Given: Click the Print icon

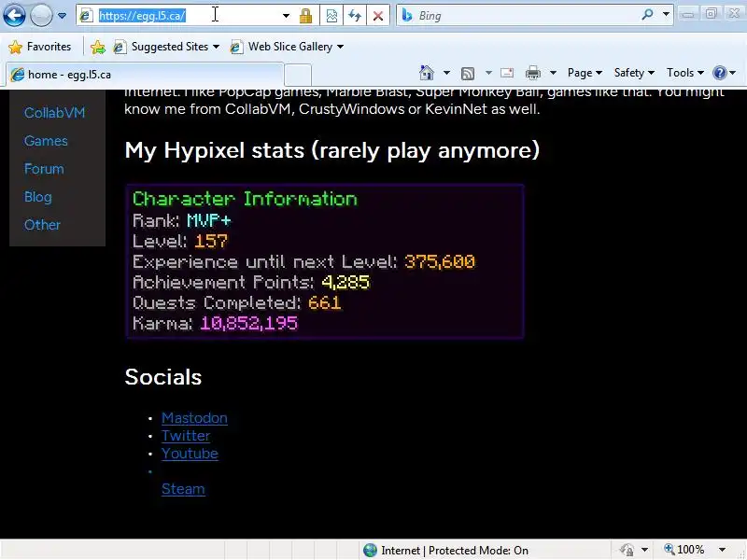Looking at the screenshot, I should (x=532, y=73).
